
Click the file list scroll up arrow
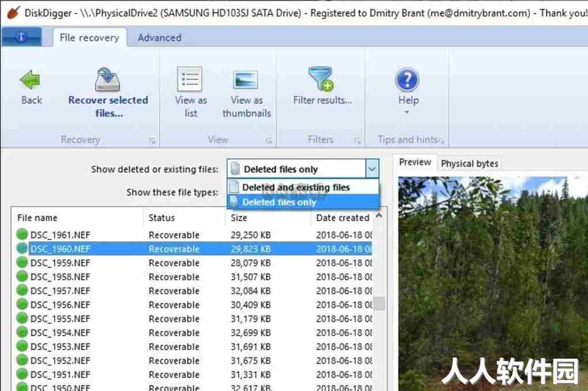coord(379,216)
